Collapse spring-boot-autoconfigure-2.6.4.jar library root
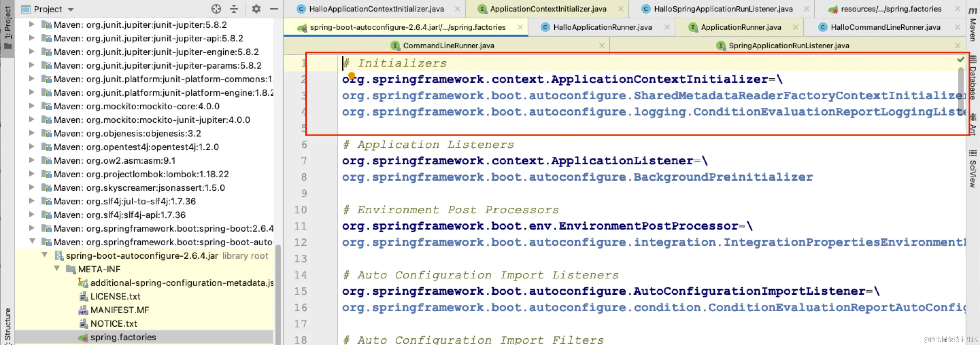Screen dimensions: 980x345 [x=45, y=255]
